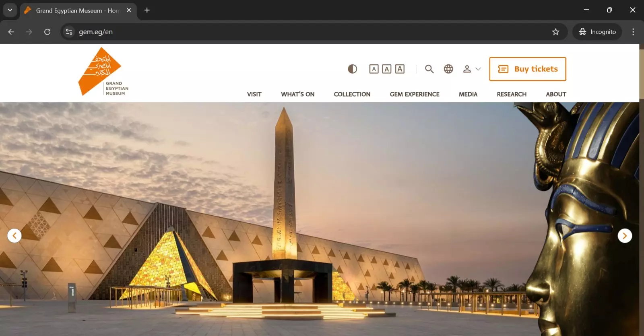Image resolution: width=644 pixels, height=336 pixels.
Task: Toggle the high contrast mode icon
Action: [352, 69]
